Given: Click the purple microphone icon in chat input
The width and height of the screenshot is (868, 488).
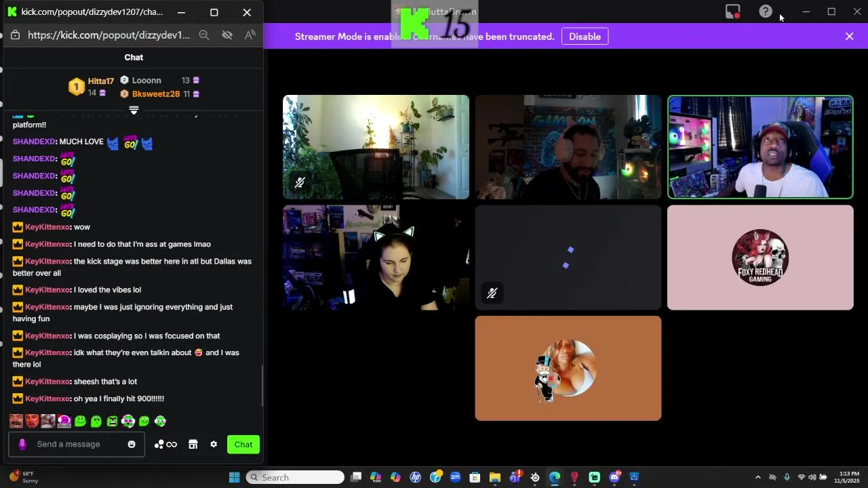Looking at the screenshot, I should click(x=22, y=445).
